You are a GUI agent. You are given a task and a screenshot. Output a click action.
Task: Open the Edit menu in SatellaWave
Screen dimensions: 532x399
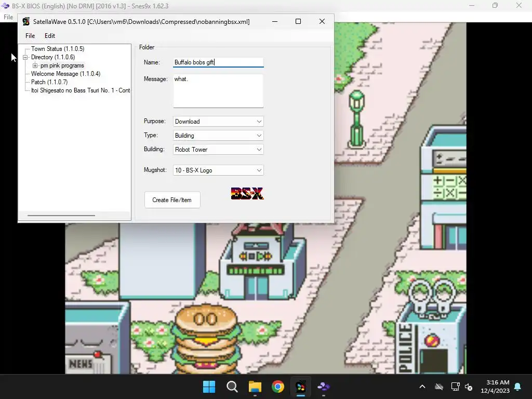[49, 36]
